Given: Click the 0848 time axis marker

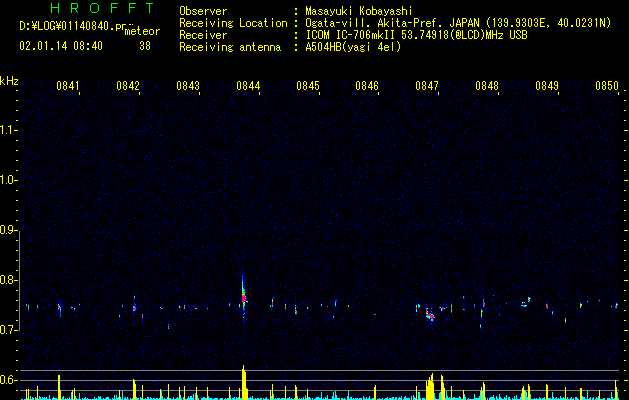Looking at the screenshot, I should (487, 86).
